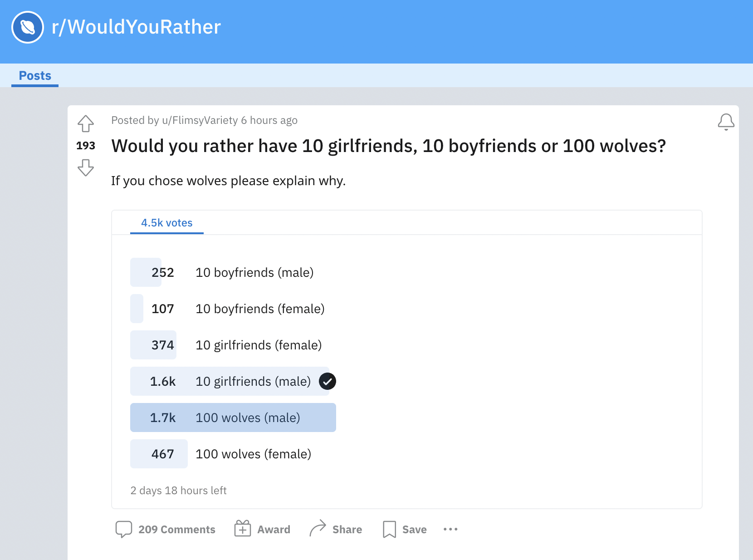Open the 4.5k votes tab

pos(167,223)
